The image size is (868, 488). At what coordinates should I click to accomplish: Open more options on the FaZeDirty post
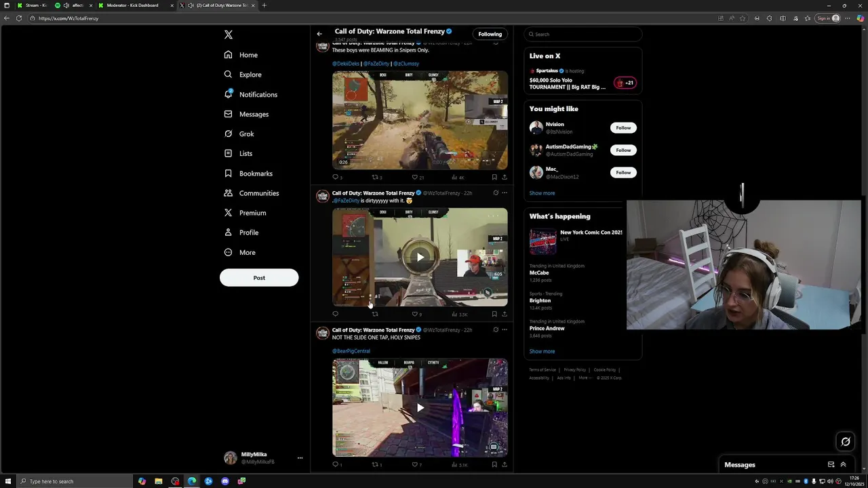point(505,193)
